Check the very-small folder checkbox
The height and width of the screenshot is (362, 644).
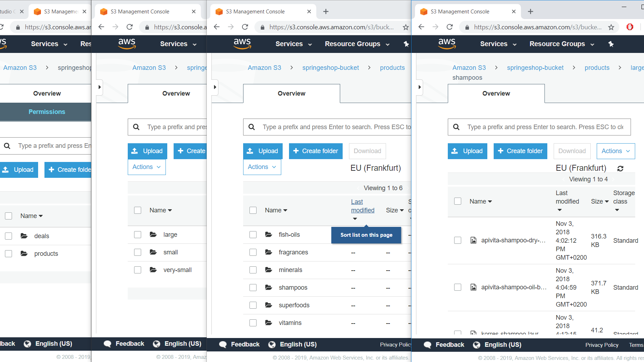coord(138,270)
